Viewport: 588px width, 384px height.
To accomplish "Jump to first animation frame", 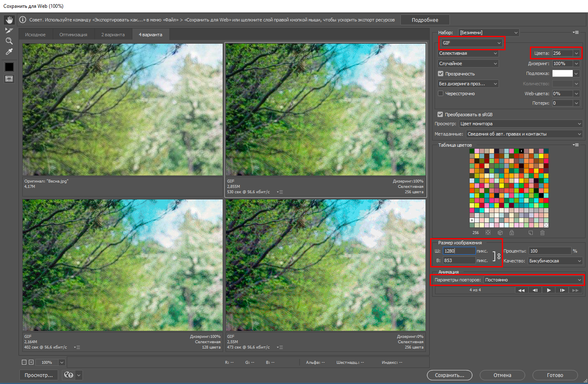I will pyautogui.click(x=521, y=290).
